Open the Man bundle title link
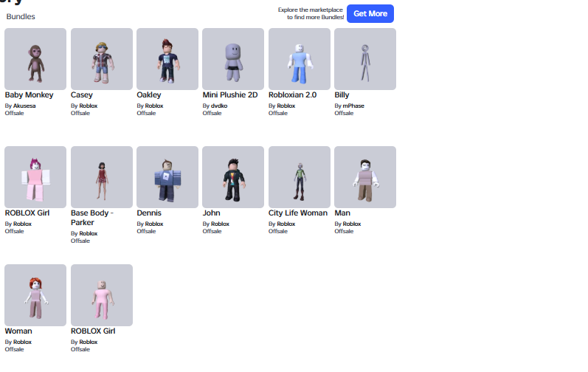Viewport: 588px width, 372px height. (x=342, y=213)
